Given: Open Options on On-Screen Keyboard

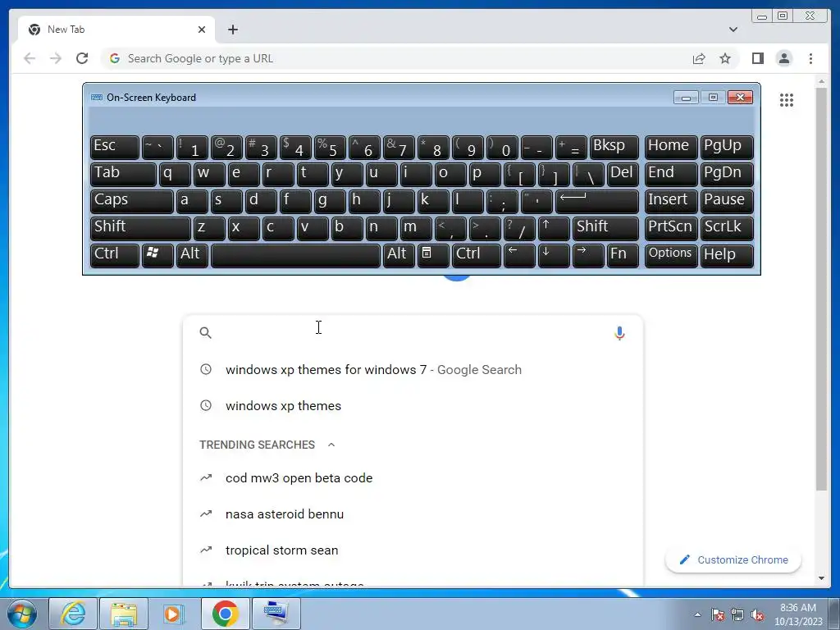Looking at the screenshot, I should click(x=671, y=254).
